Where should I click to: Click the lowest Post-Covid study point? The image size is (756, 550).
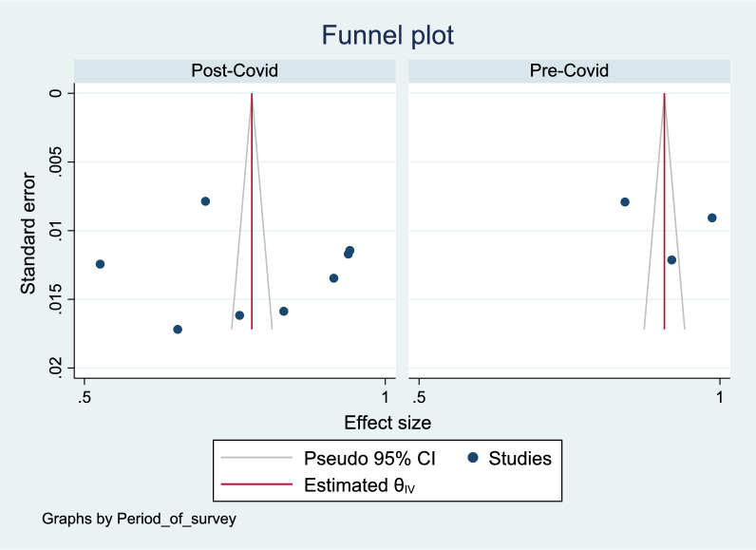tap(178, 330)
